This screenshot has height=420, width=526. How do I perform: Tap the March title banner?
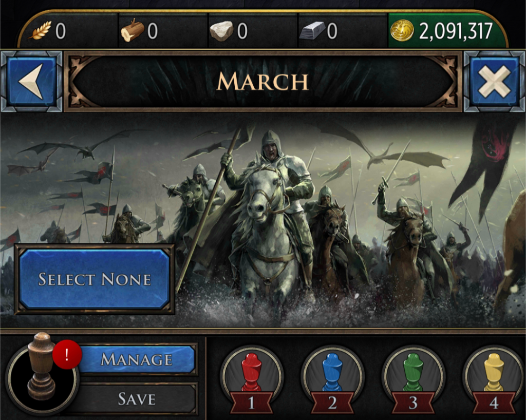pos(263,82)
